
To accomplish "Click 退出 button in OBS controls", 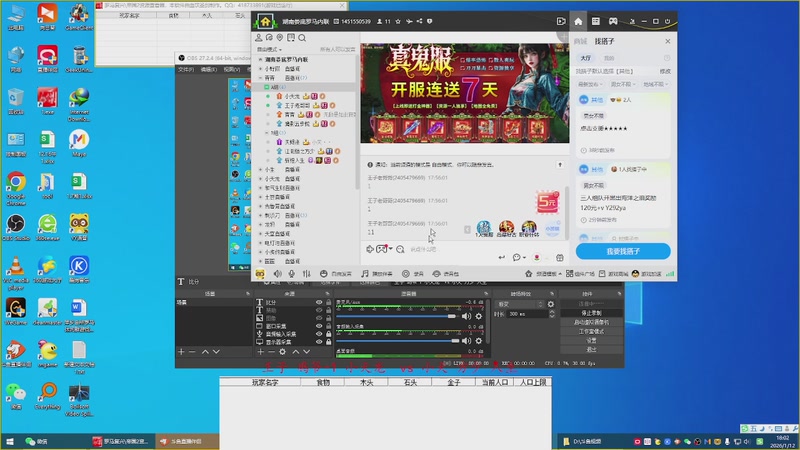I will [x=591, y=350].
